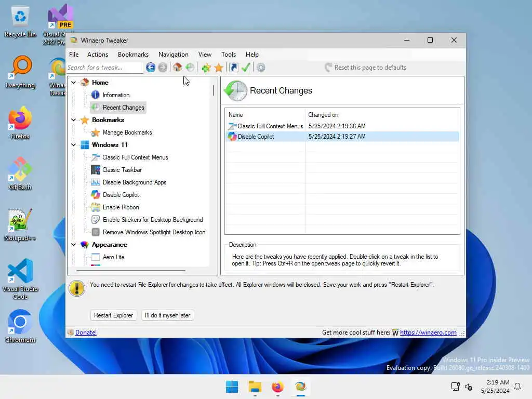Viewport: 532px width, 399px height.
Task: Open settings with the gear toolbar icon
Action: [261, 68]
